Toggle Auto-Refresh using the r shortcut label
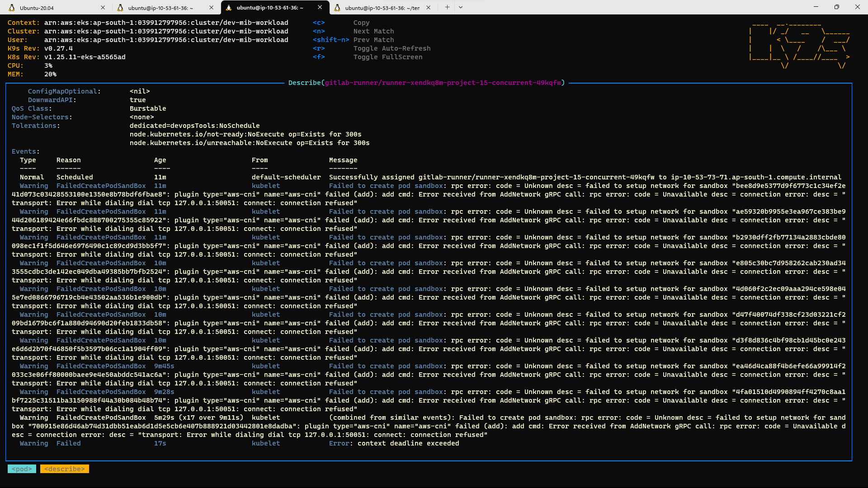The image size is (868, 488). (319, 48)
